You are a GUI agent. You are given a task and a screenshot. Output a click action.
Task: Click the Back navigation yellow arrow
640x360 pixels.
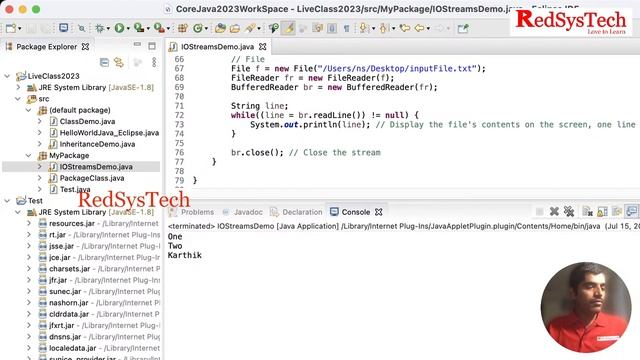(419, 28)
